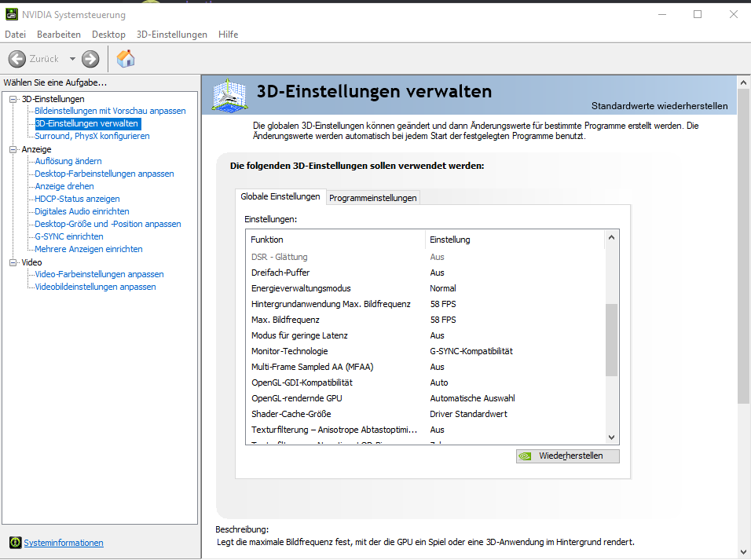Click the settings list scrollbar thumb
Screen dimensions: 751x560
click(611, 339)
